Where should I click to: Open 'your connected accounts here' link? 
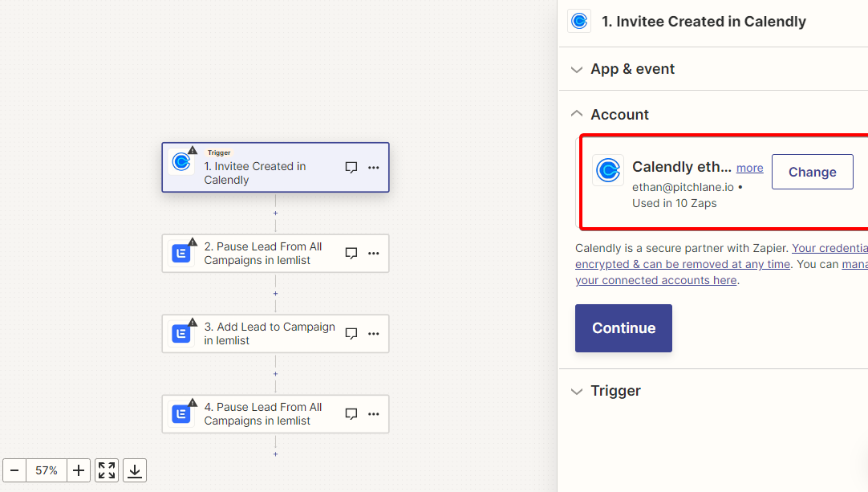point(656,280)
